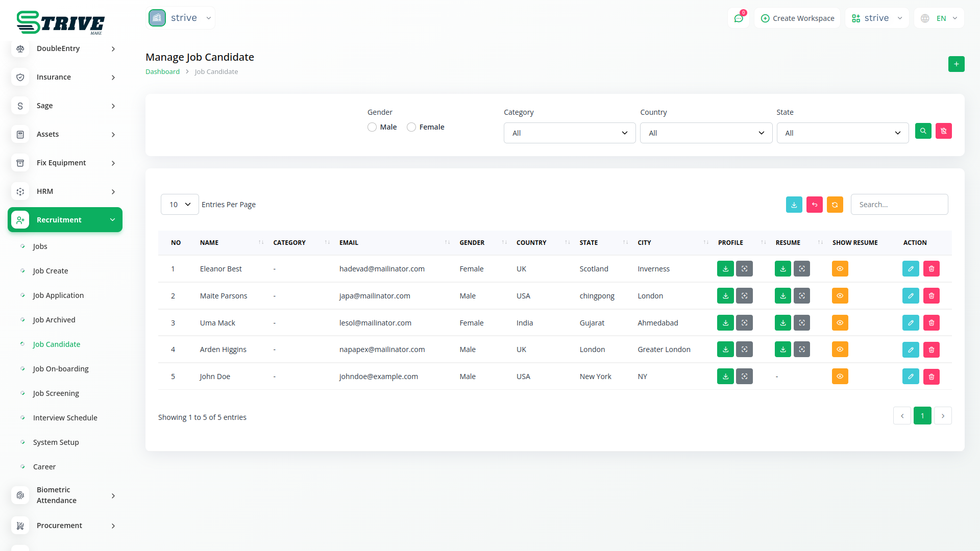
Task: Download Eleanor Best's profile file
Action: (725, 269)
